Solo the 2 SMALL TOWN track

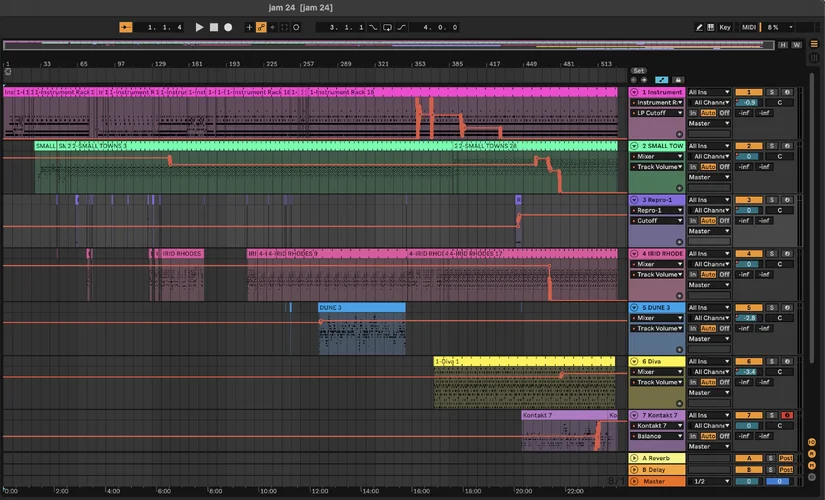[x=773, y=146]
